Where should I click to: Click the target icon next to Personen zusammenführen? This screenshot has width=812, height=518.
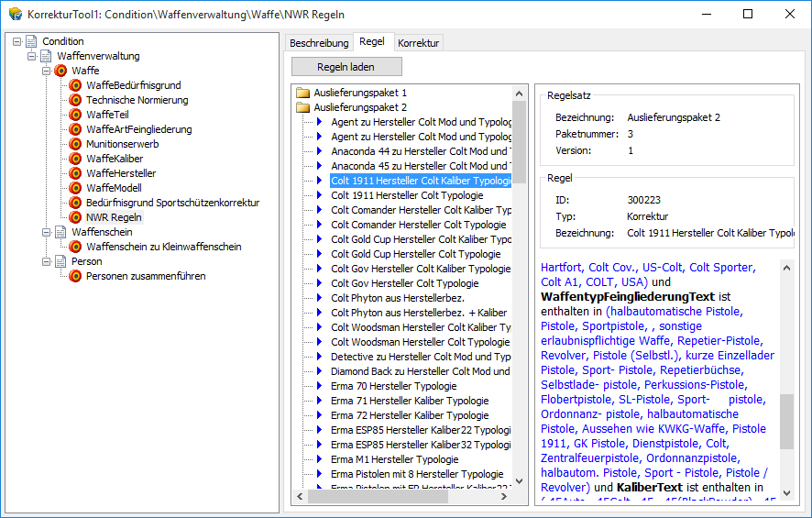click(76, 276)
